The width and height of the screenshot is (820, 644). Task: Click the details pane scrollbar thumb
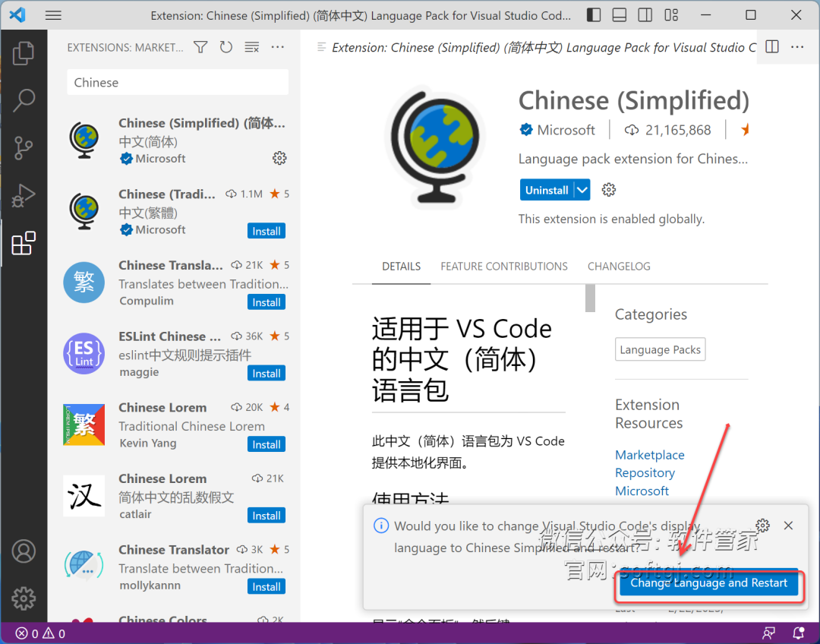click(x=591, y=298)
